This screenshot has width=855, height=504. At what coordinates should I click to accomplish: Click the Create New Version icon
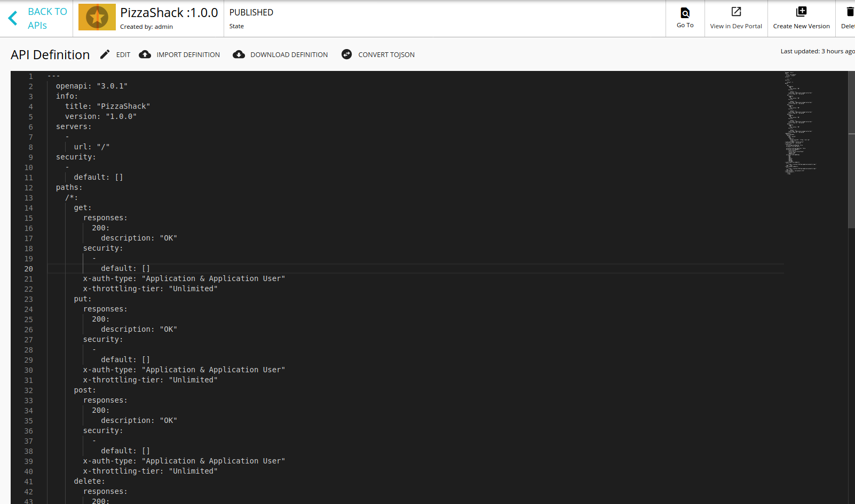click(x=801, y=12)
